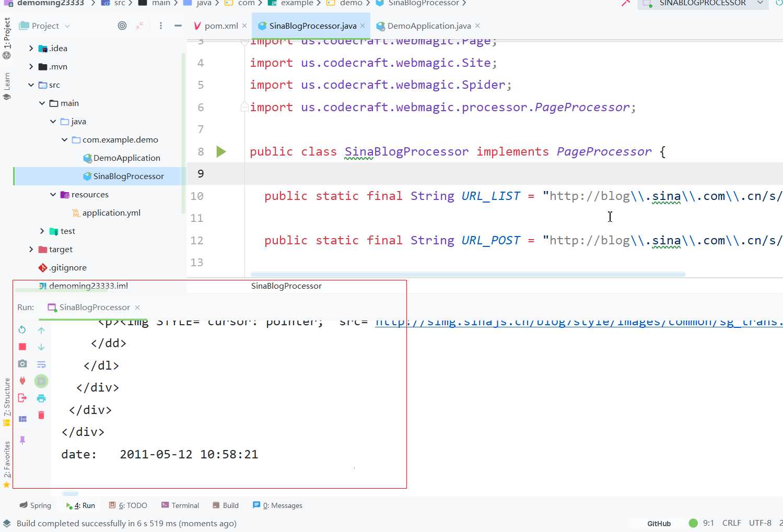Close the SinaBlogProcessor Run tab
Viewport: 783px width, 532px height.
point(137,308)
